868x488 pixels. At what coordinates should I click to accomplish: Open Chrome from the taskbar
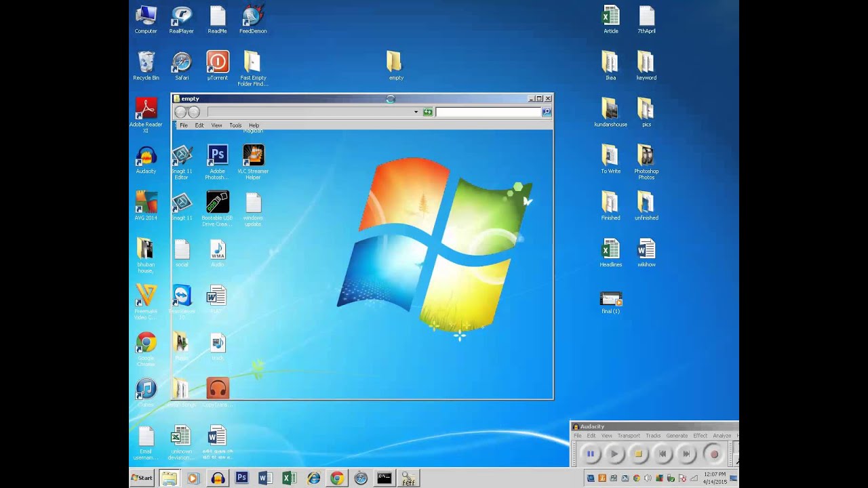tap(337, 478)
